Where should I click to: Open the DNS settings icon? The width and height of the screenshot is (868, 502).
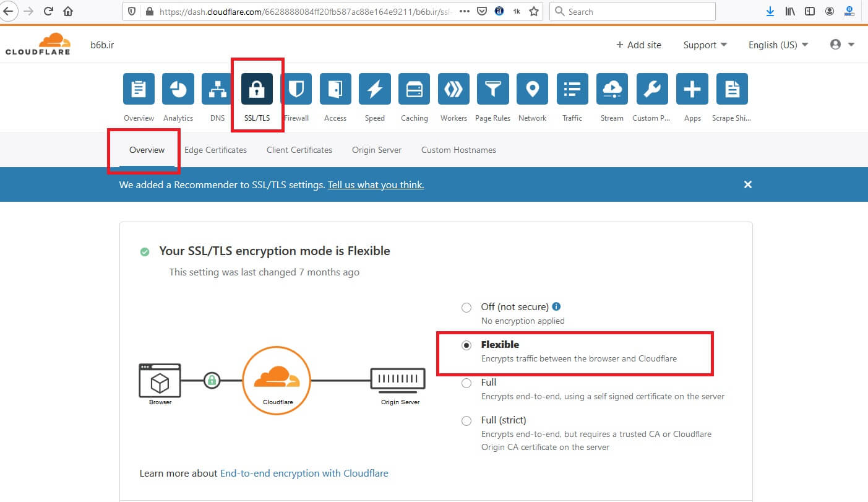pyautogui.click(x=218, y=89)
